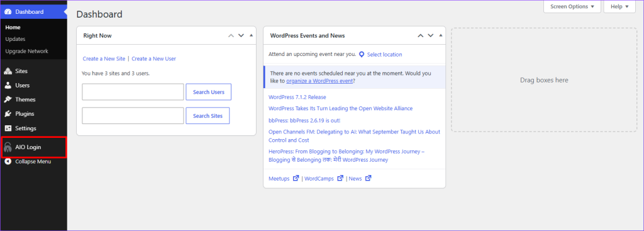Click Select location link

pyautogui.click(x=384, y=54)
